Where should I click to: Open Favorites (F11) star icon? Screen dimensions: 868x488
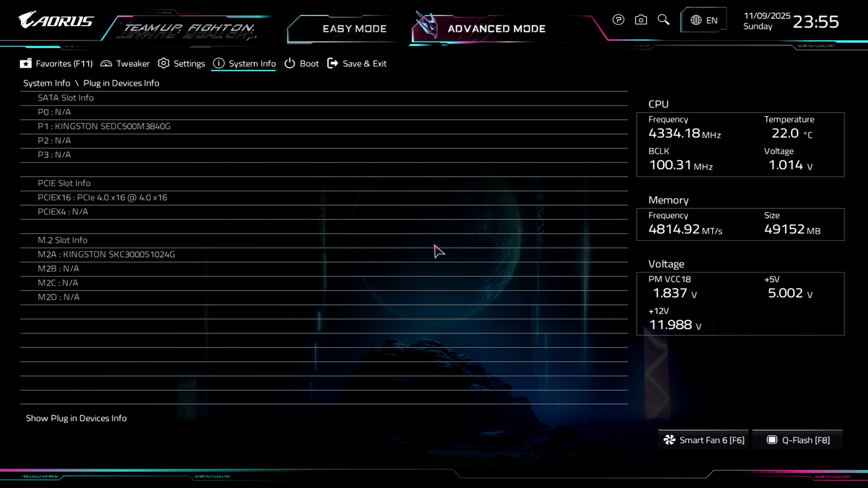point(26,64)
